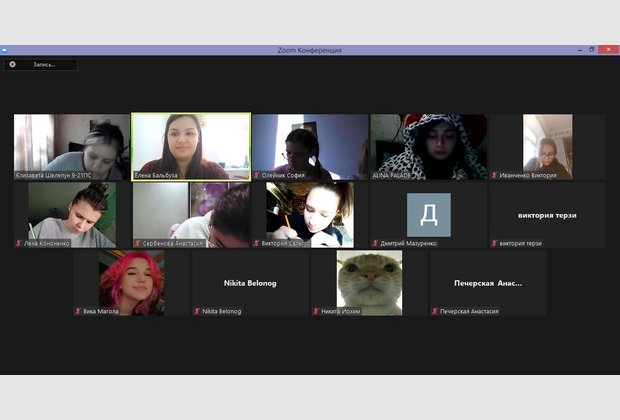Screen dimensions: 620x420
Task: Click muted mic icon beside Сербенова Анастасия
Action: (x=138, y=243)
